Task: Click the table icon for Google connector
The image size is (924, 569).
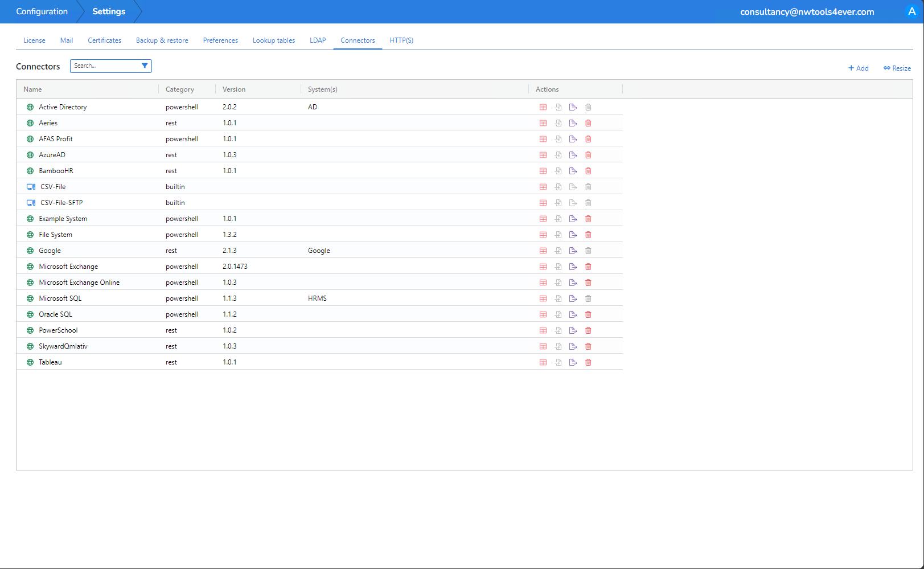Action: point(543,251)
